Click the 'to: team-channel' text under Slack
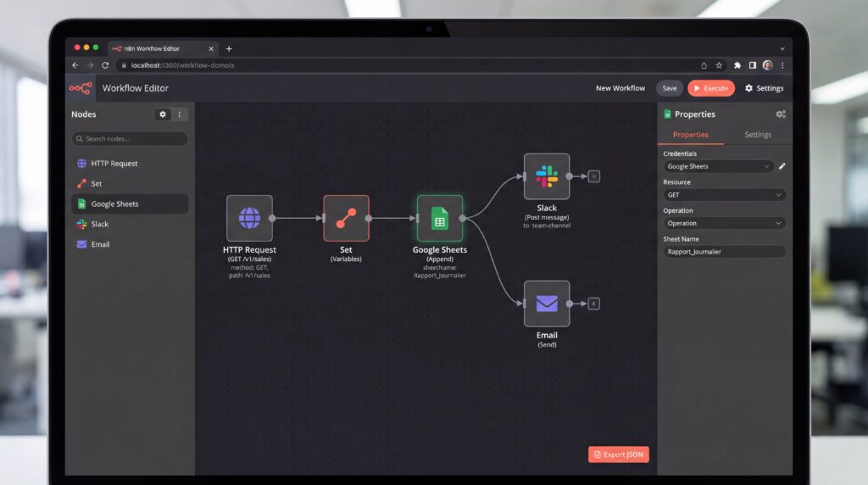 pyautogui.click(x=547, y=226)
